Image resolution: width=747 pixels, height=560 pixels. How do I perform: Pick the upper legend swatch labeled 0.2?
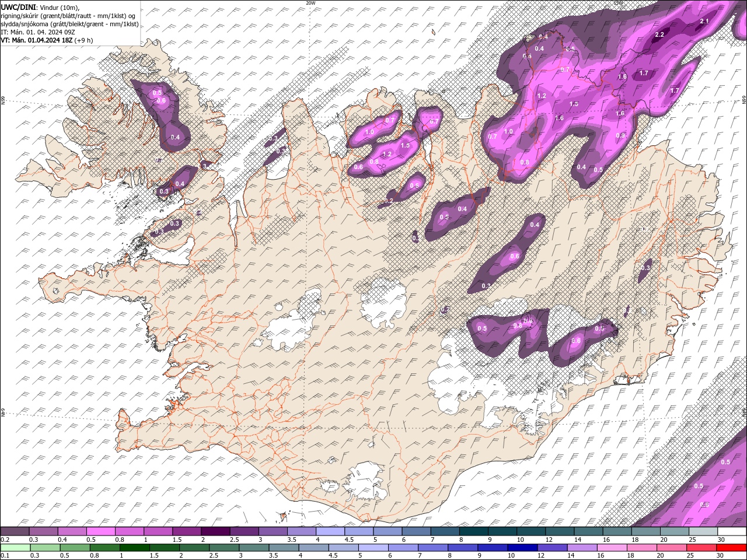coord(15,531)
